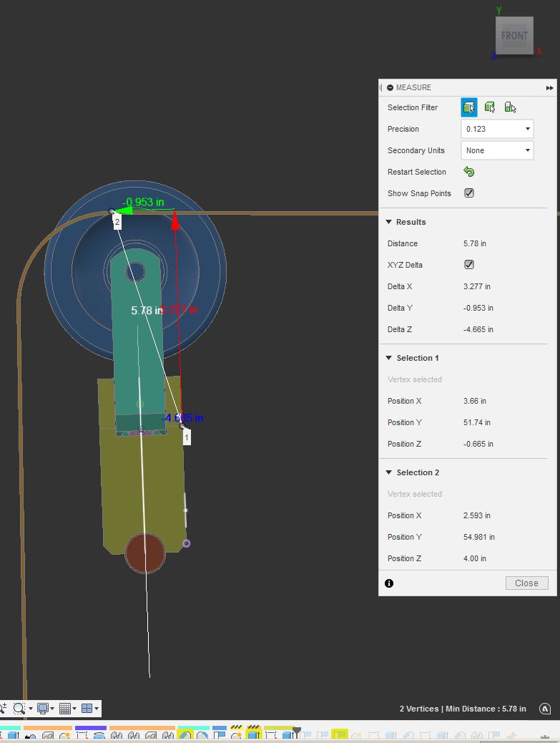The width and height of the screenshot is (560, 743).
Task: Click the FRONT face of the ViewCube
Action: (x=514, y=36)
